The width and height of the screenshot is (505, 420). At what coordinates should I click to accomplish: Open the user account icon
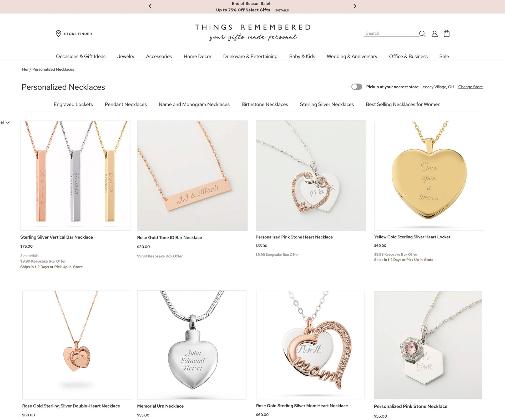pos(435,34)
